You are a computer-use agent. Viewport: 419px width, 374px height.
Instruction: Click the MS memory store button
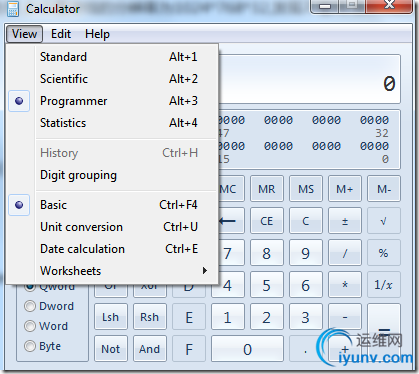tap(306, 189)
